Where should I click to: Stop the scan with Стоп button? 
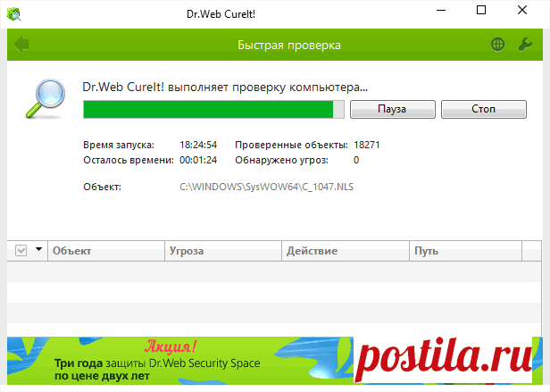point(484,109)
